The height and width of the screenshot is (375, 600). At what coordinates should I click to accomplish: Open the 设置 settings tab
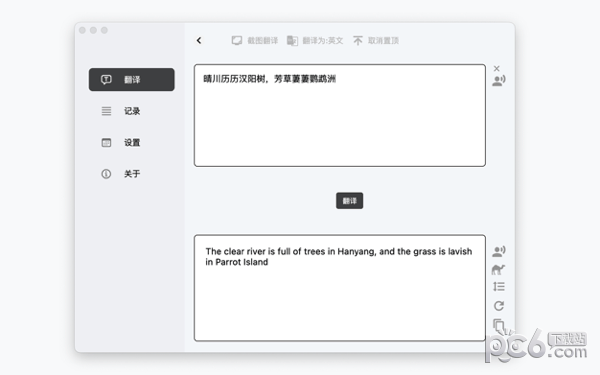(132, 143)
